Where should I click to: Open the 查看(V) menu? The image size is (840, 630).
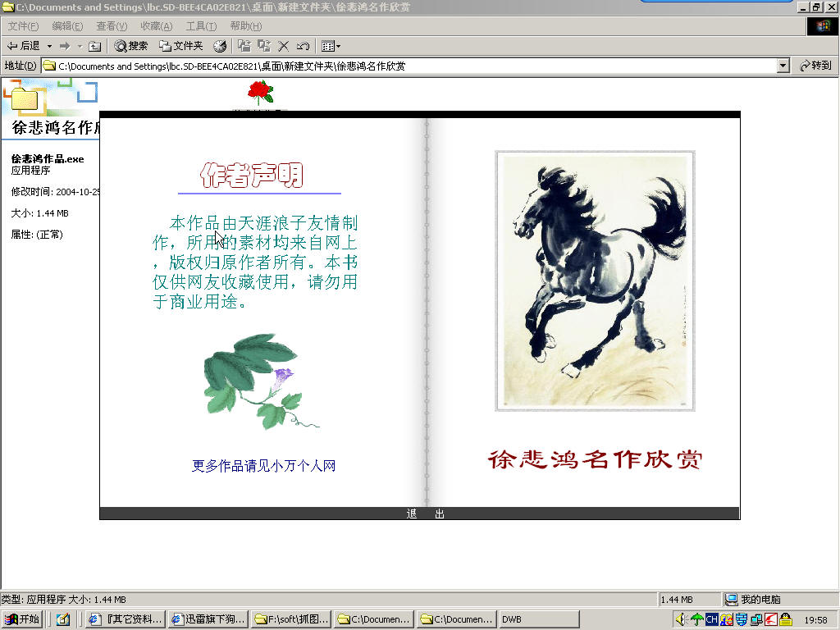pos(112,26)
